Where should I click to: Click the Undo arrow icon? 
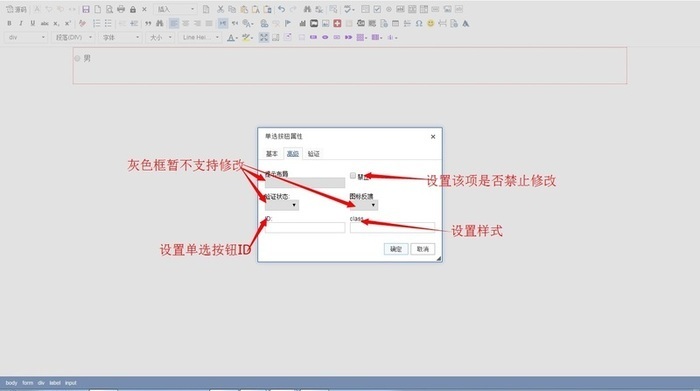[x=281, y=9]
